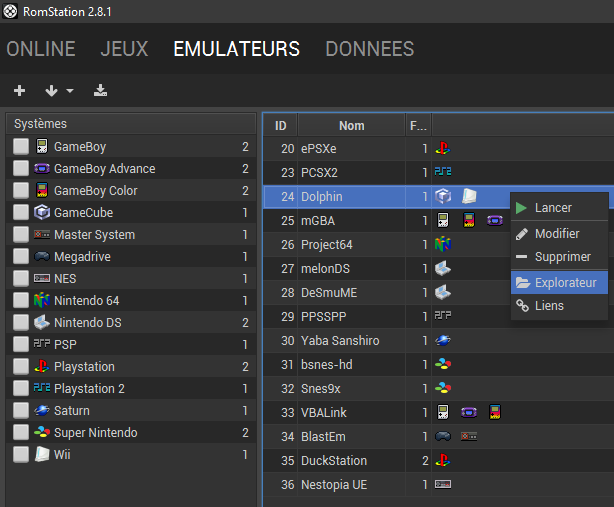
Task: Check the Playstation system checkbox
Action: 21,366
